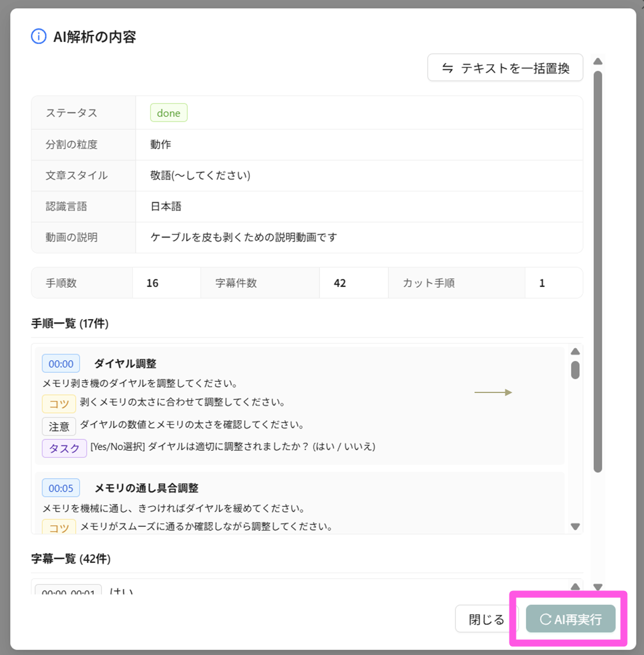Click the blue info icon beside AI解析の内容
Image resolution: width=644 pixels, height=655 pixels.
pos(38,37)
